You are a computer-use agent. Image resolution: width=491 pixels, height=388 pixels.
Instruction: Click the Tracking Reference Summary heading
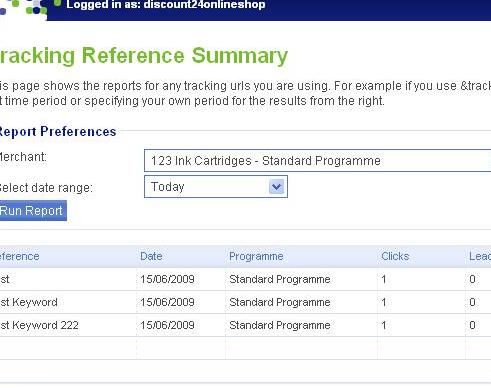click(143, 56)
